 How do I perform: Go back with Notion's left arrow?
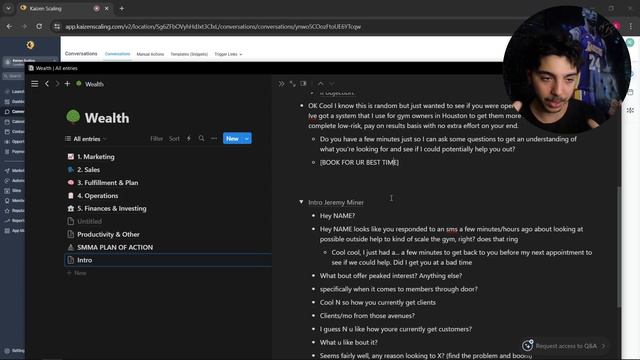tap(47, 84)
